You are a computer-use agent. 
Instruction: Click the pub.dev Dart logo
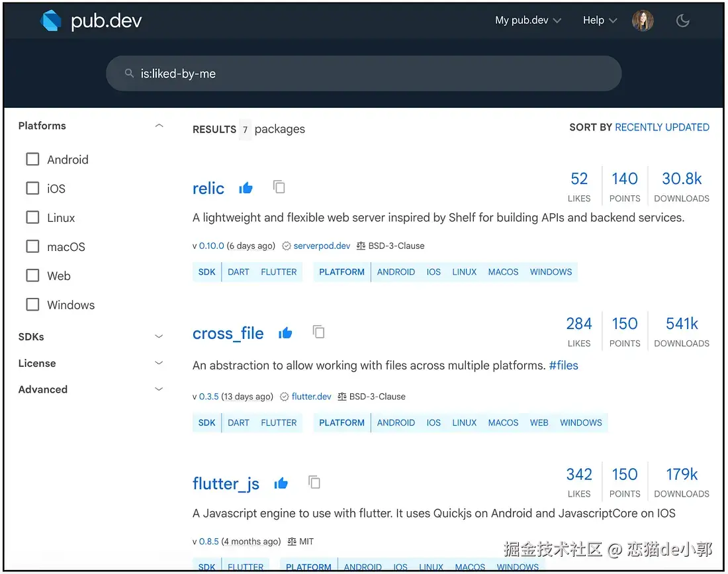[x=51, y=21]
